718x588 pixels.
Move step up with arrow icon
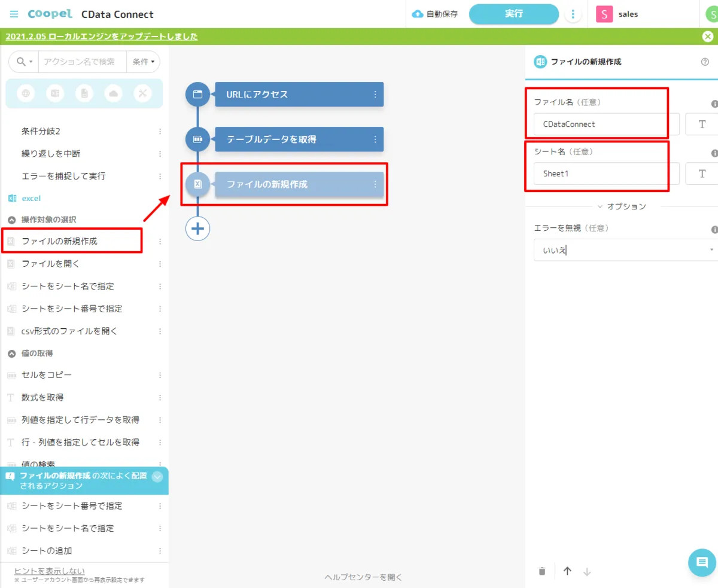(567, 571)
